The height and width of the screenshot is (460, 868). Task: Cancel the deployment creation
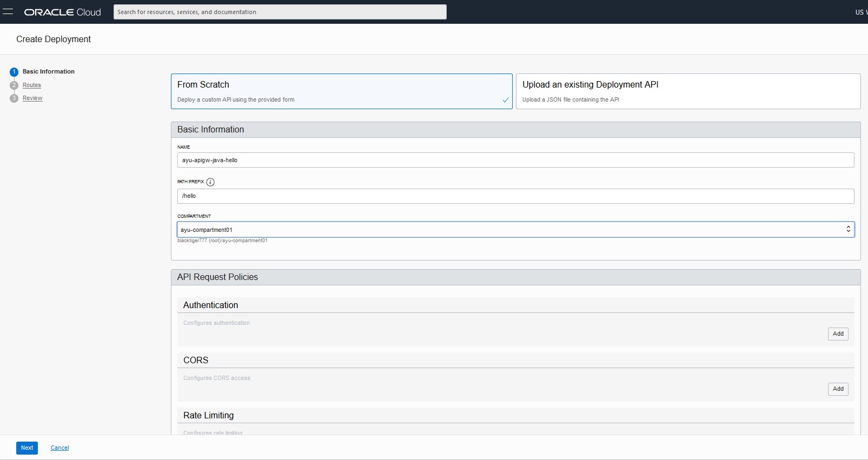[60, 448]
